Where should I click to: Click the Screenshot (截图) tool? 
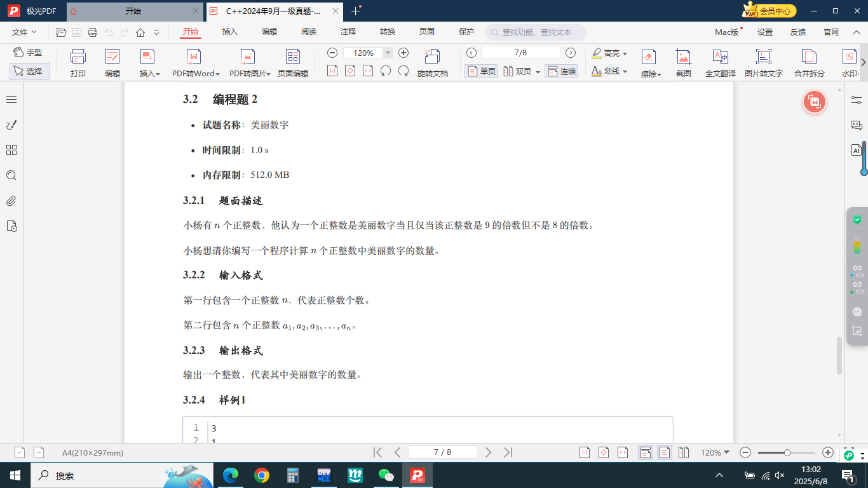point(683,64)
